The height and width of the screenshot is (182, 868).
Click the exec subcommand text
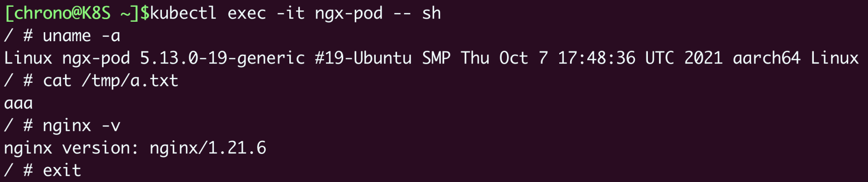[246, 13]
